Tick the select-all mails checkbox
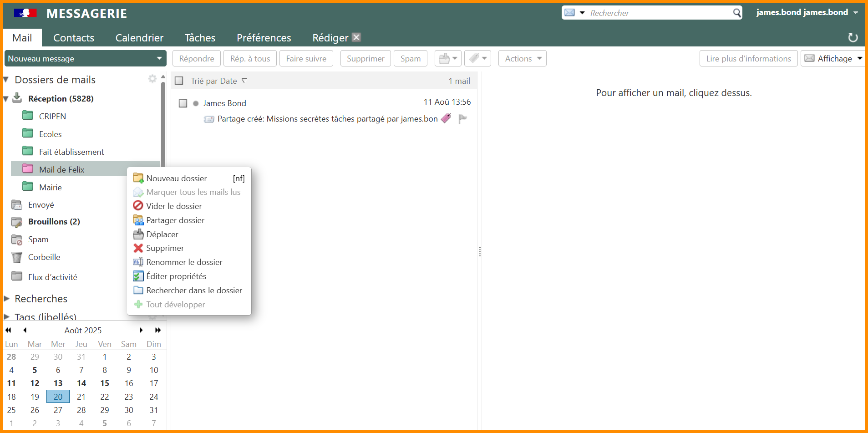868x433 pixels. pyautogui.click(x=179, y=81)
